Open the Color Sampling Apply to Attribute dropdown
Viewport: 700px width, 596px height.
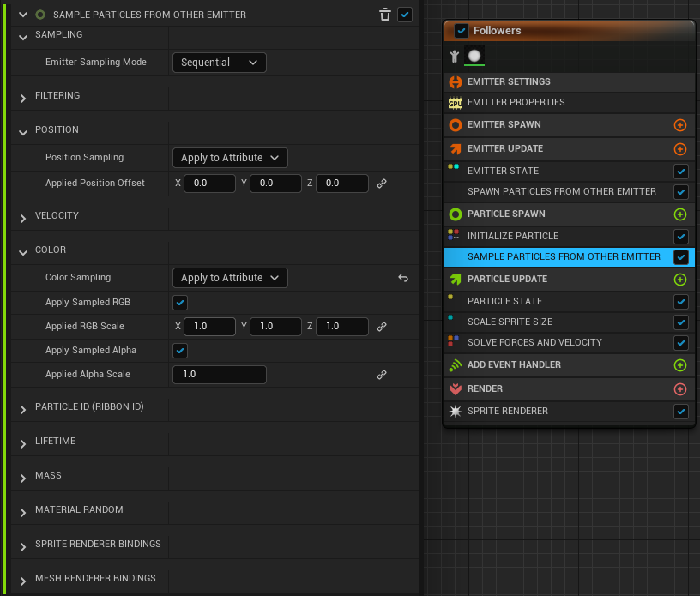click(x=230, y=278)
